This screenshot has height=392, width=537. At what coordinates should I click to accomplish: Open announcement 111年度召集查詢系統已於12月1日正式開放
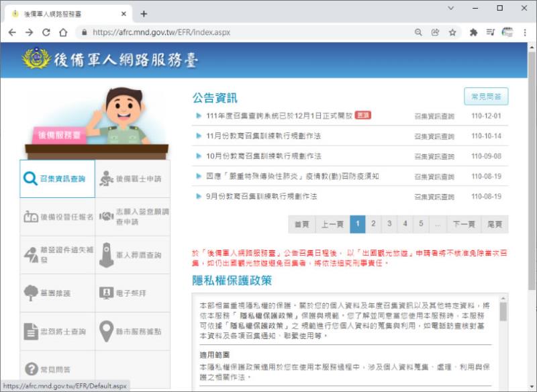pos(279,115)
